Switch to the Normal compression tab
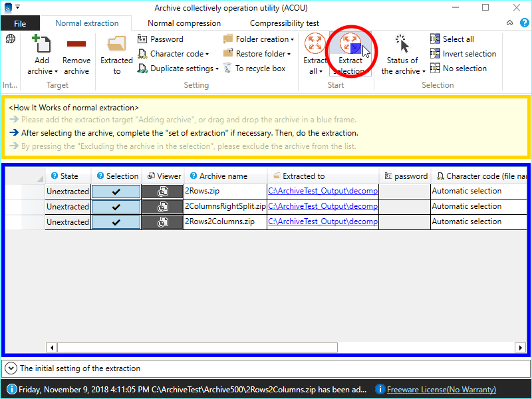Viewport: 532px width, 399px height. click(x=184, y=23)
